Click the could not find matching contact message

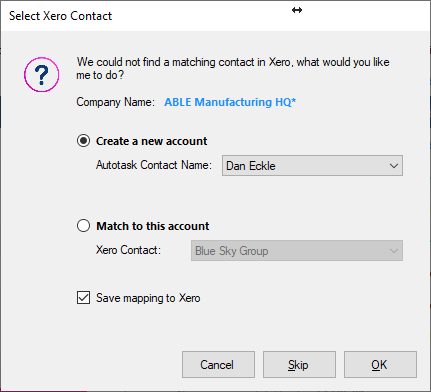[233, 69]
